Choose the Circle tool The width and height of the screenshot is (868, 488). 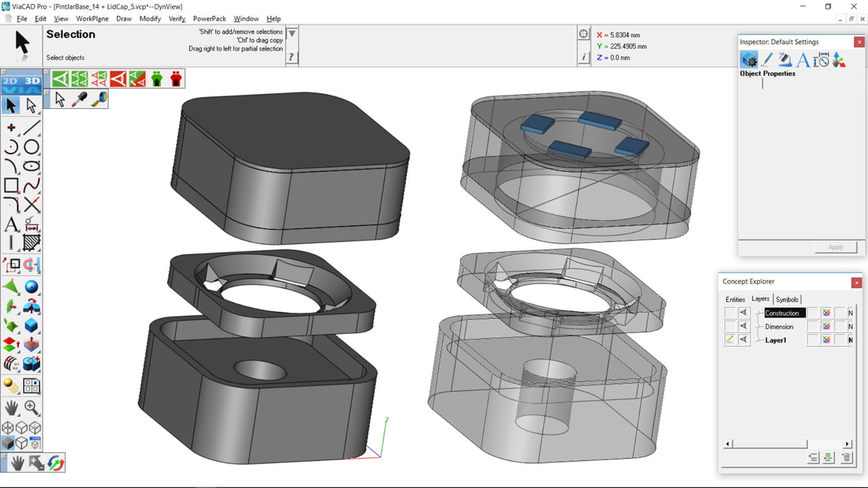[x=32, y=147]
